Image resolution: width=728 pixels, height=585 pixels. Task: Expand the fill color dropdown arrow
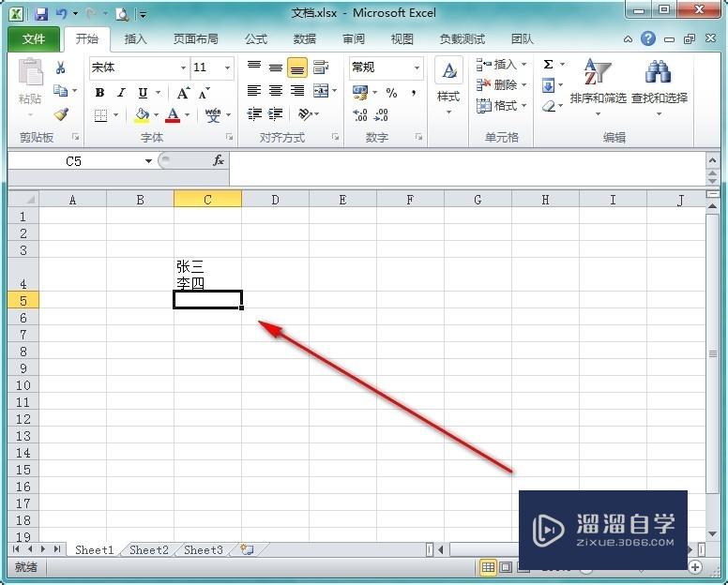156,115
